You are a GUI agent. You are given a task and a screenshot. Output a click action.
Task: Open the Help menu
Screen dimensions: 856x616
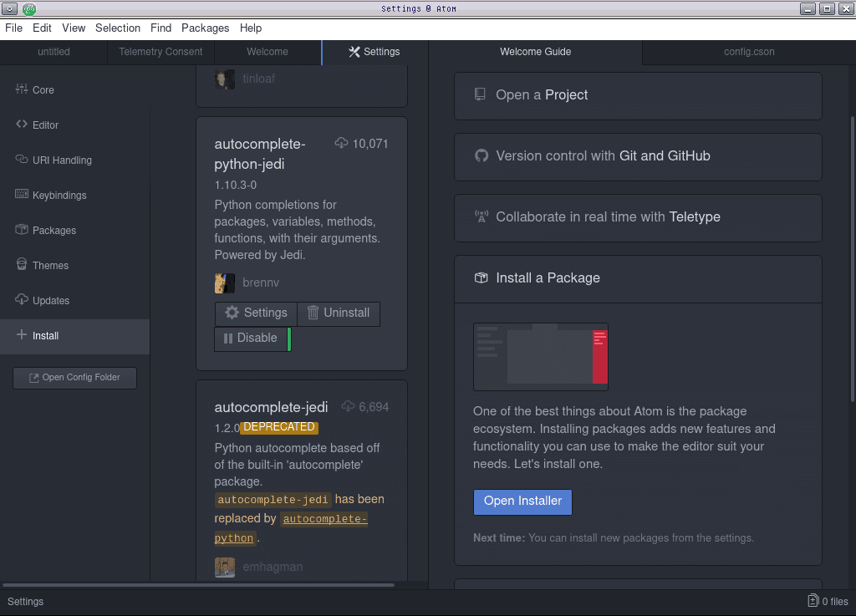(251, 28)
